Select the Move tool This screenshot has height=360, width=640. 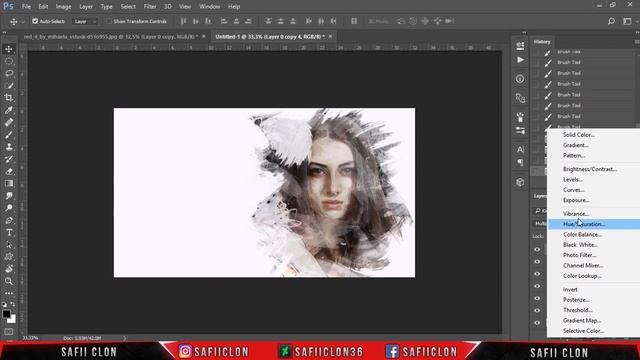(x=9, y=49)
